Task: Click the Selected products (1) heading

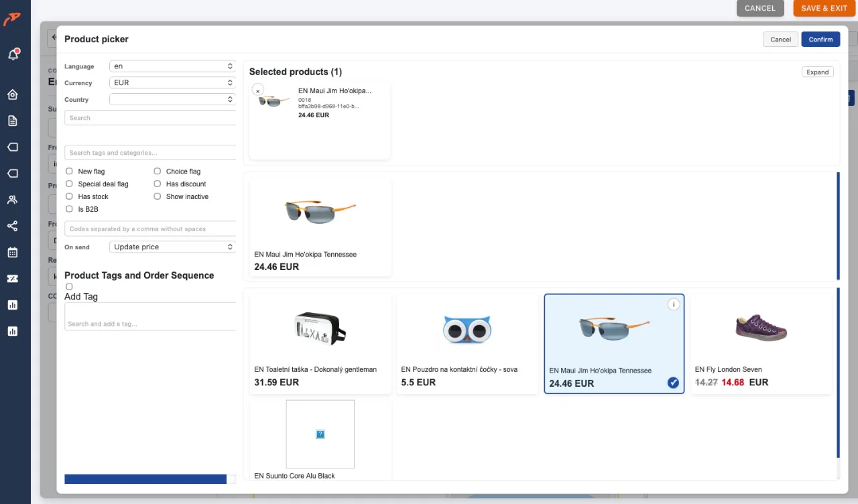Action: pos(296,72)
